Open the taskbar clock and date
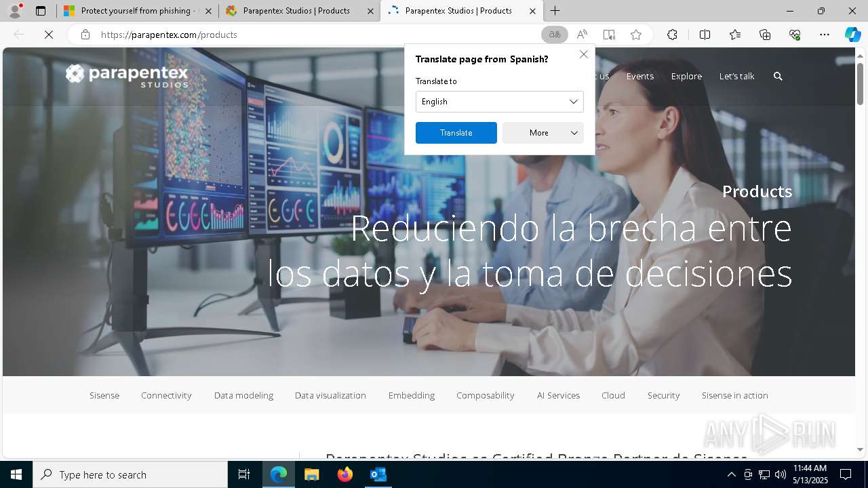This screenshot has width=868, height=488. click(810, 474)
